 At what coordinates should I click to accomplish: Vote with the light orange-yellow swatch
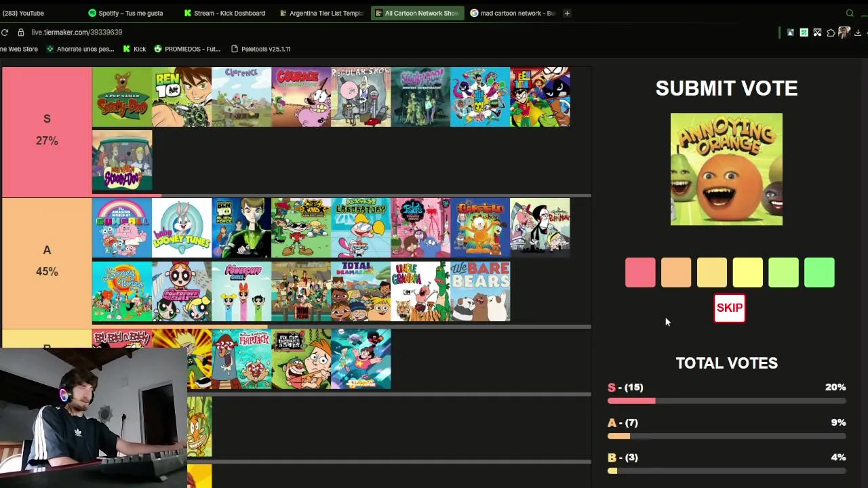pyautogui.click(x=712, y=272)
